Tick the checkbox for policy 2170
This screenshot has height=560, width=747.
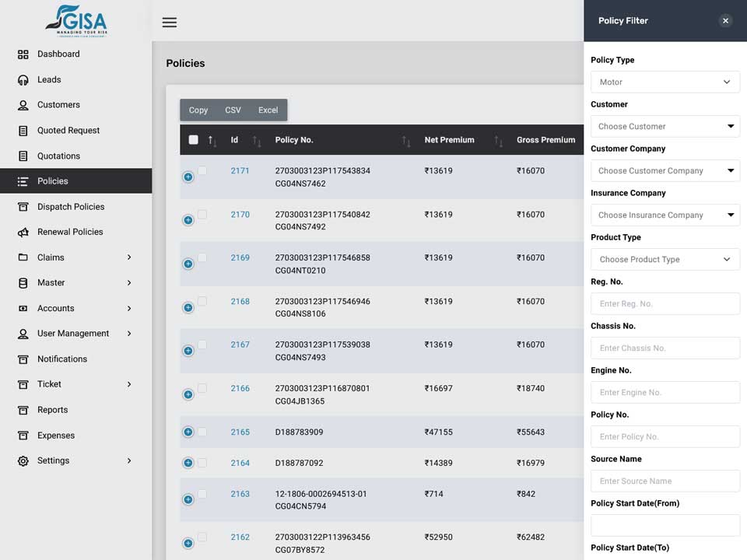coord(202,215)
